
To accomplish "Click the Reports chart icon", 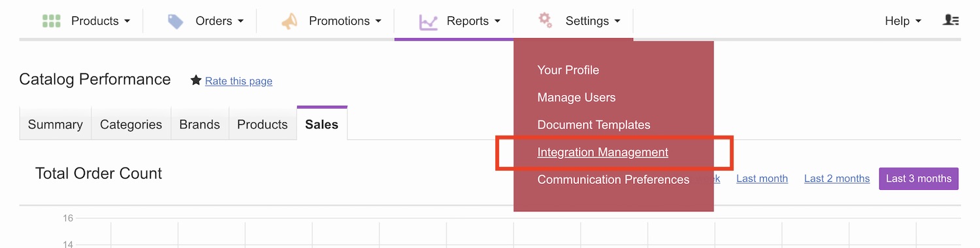I will (x=428, y=22).
